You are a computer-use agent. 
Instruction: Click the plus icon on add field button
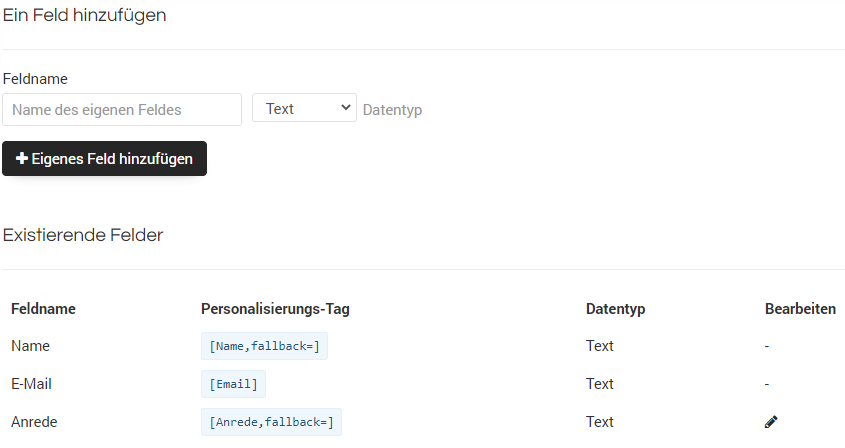click(22, 158)
